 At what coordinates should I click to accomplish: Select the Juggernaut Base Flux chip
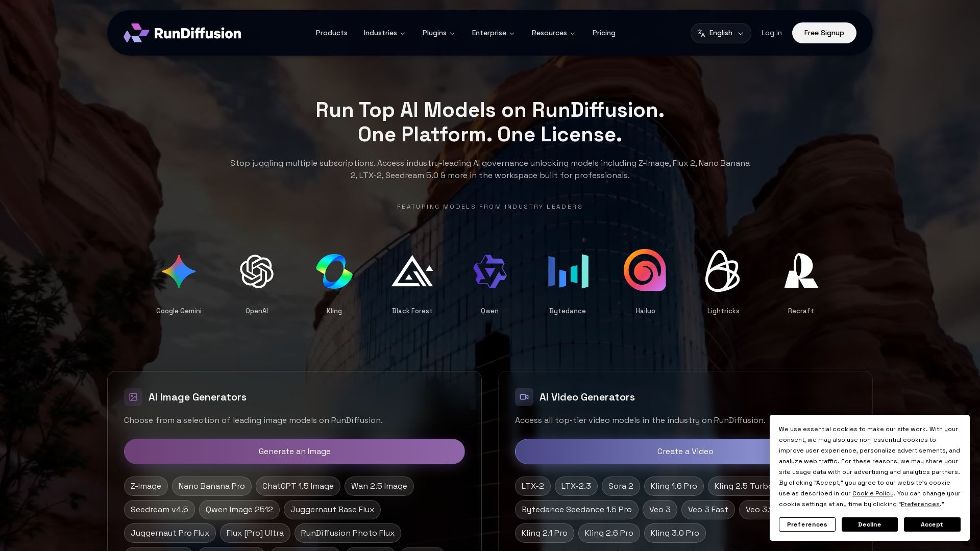click(x=332, y=510)
